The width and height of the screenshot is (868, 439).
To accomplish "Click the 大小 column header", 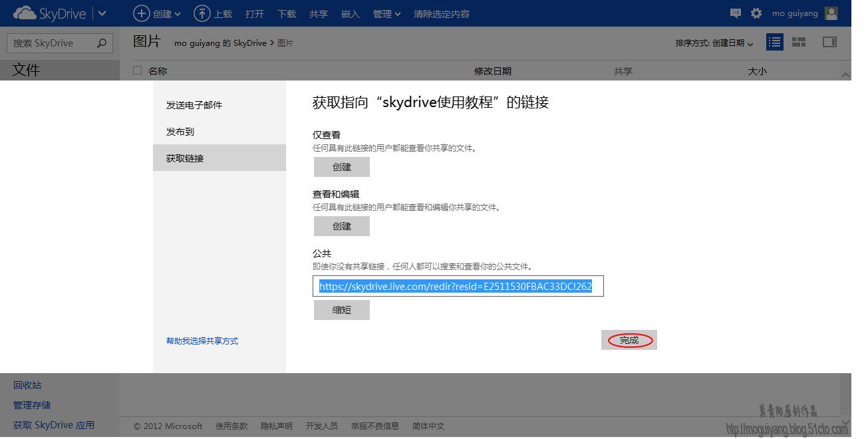I will 758,71.
